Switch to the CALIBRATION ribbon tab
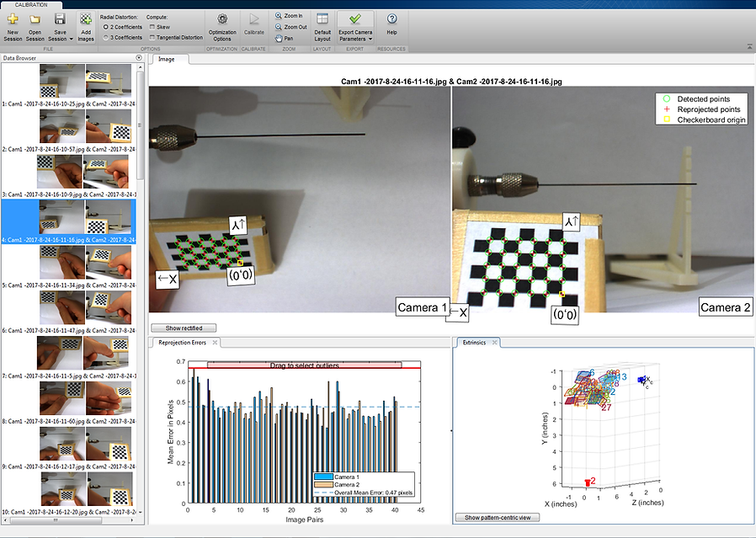This screenshot has height=538, width=756. (31, 5)
